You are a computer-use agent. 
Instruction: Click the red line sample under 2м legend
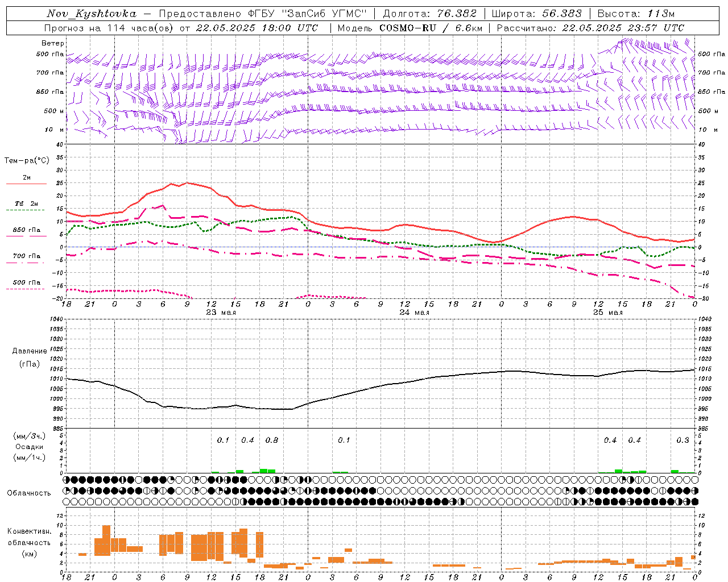click(x=26, y=184)
